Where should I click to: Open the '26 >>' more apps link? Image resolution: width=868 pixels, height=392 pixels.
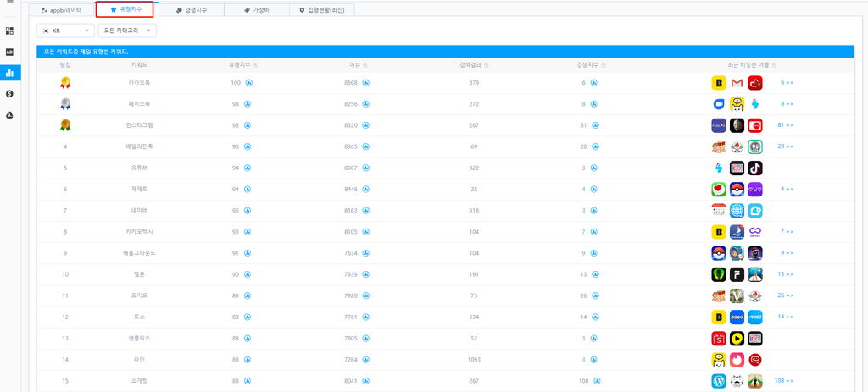[786, 295]
